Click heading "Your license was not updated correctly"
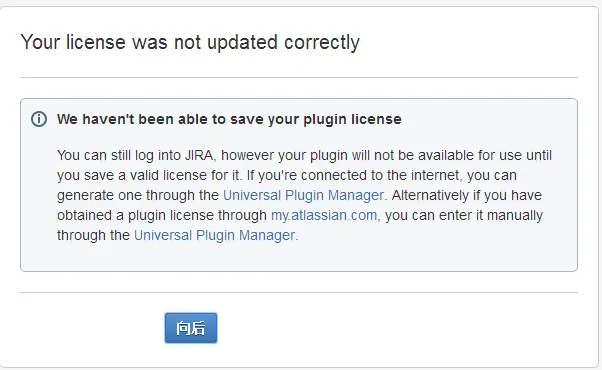 (190, 42)
